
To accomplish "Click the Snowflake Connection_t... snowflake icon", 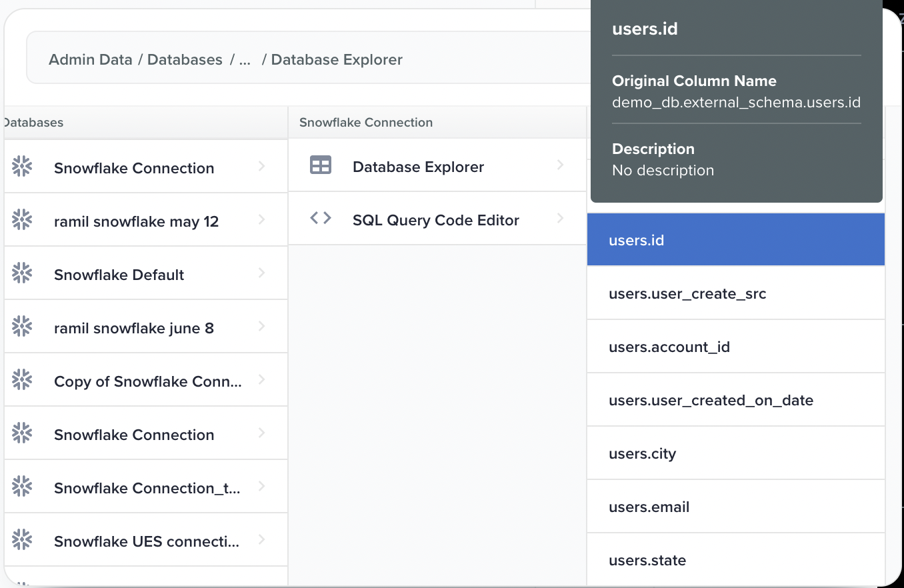I will coord(22,487).
